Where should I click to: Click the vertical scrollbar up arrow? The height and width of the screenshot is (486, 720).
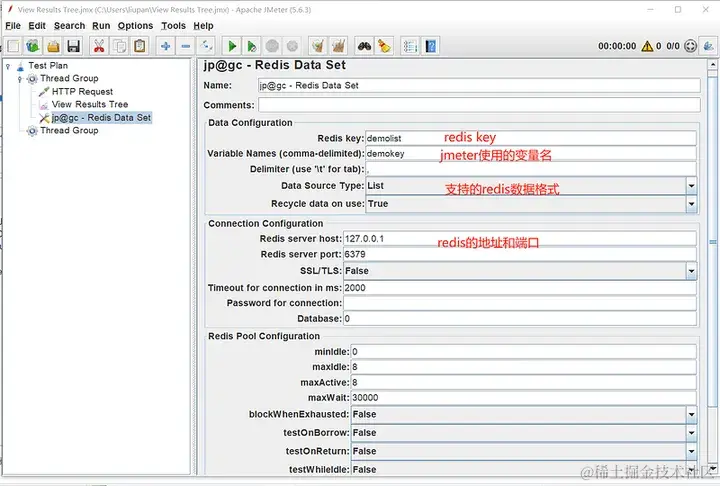[x=712, y=64]
